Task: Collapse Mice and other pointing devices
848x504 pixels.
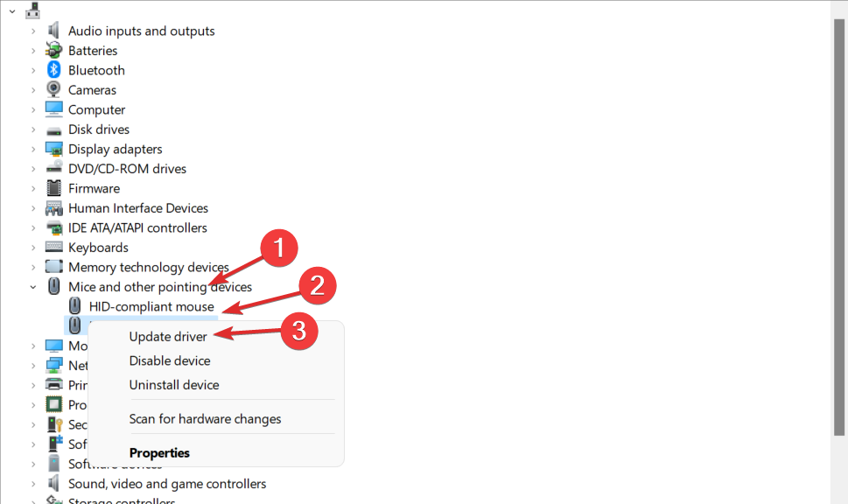Action: pyautogui.click(x=33, y=287)
